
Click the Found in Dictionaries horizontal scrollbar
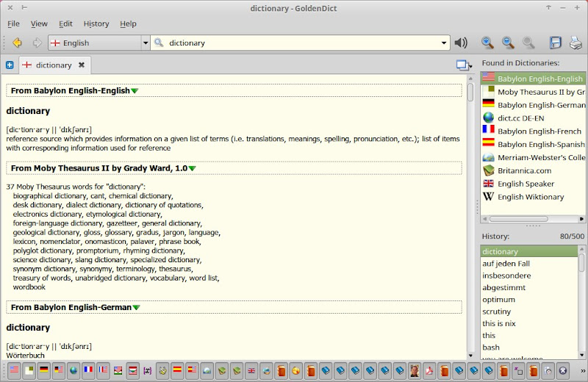519,219
